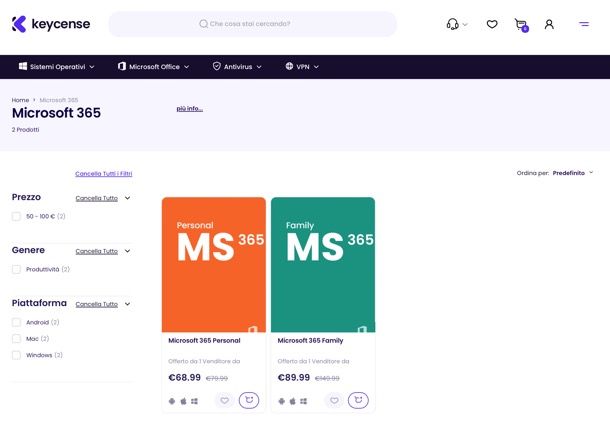The image size is (610, 433).
Task: Click the search magnifier icon
Action: pyautogui.click(x=203, y=24)
